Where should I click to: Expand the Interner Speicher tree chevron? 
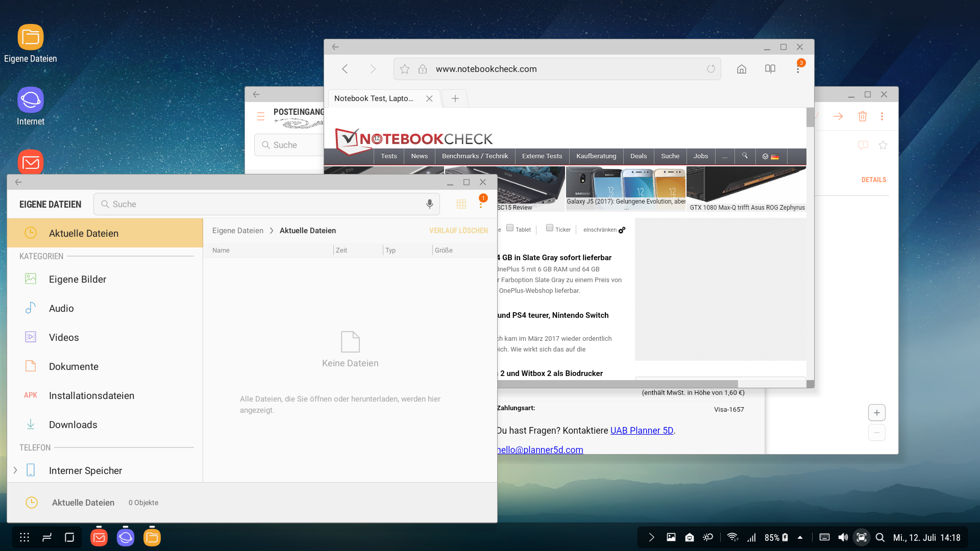pyautogui.click(x=15, y=470)
